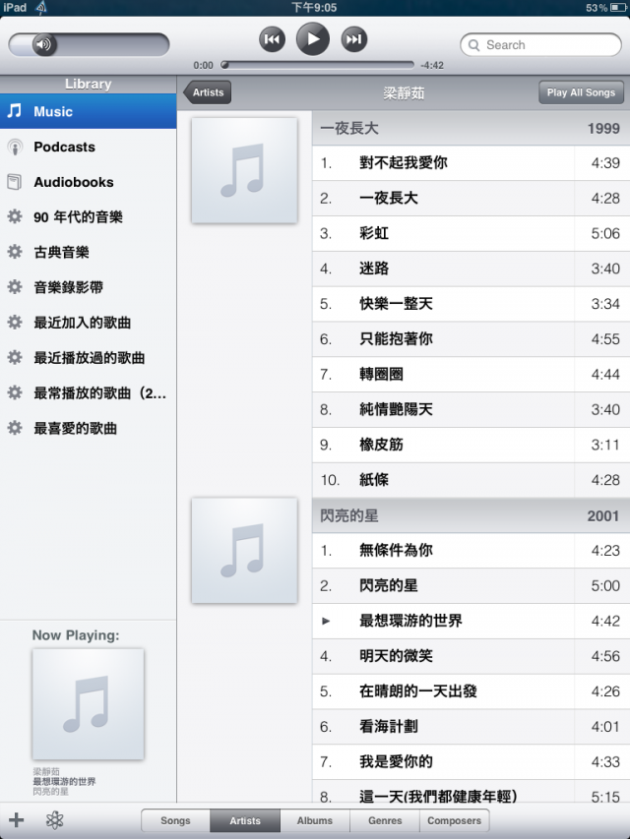
Task: Tap the 閃亮的星 album artwork
Action: (x=244, y=551)
